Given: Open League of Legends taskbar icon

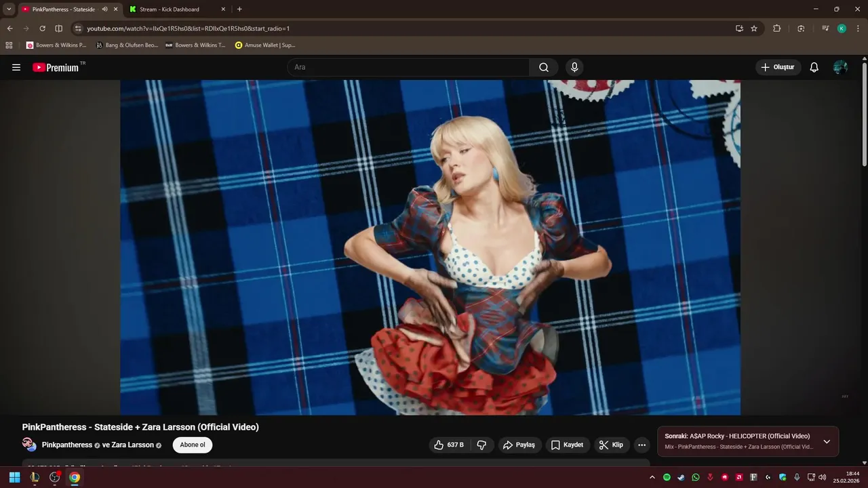Looking at the screenshot, I should pos(35,477).
